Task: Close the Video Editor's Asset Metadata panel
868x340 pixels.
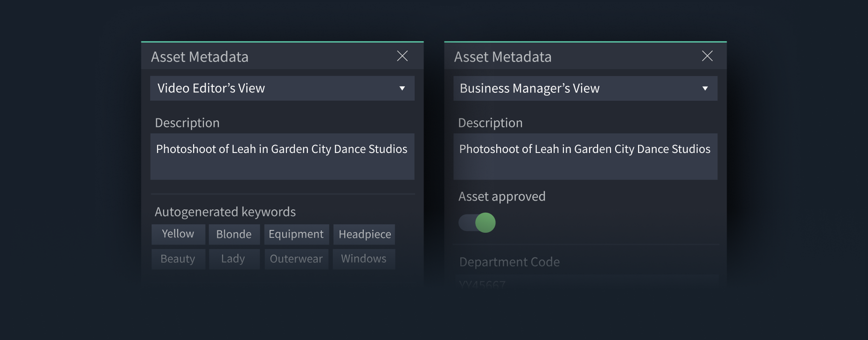Action: (402, 56)
